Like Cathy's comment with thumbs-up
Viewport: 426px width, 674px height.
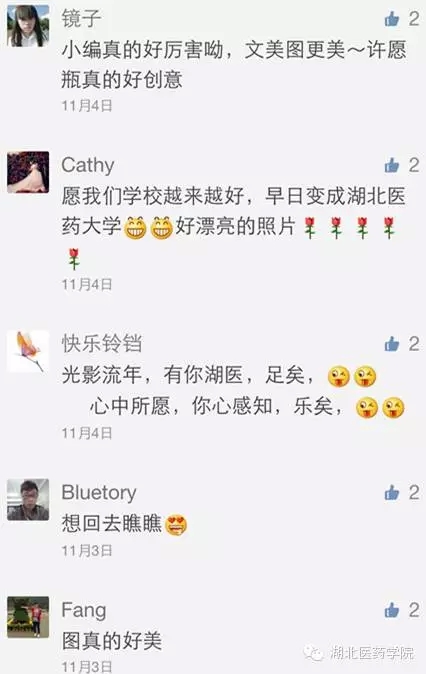pyautogui.click(x=392, y=165)
